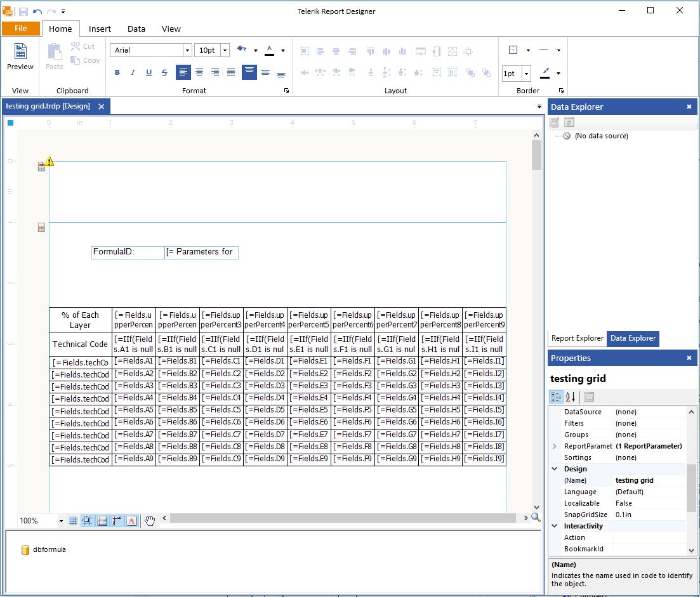Apply strikethrough formatting
This screenshot has height=597, width=700.
[x=165, y=72]
